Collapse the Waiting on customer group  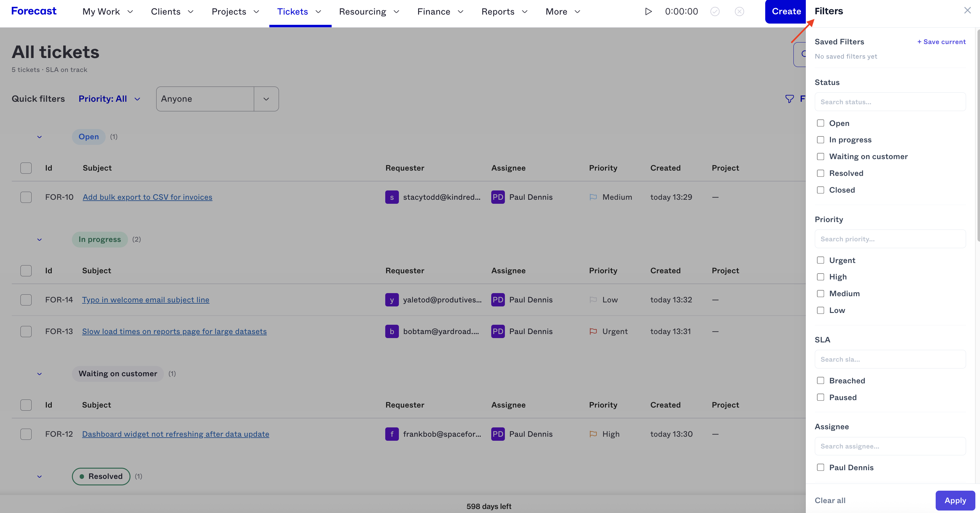(x=39, y=374)
